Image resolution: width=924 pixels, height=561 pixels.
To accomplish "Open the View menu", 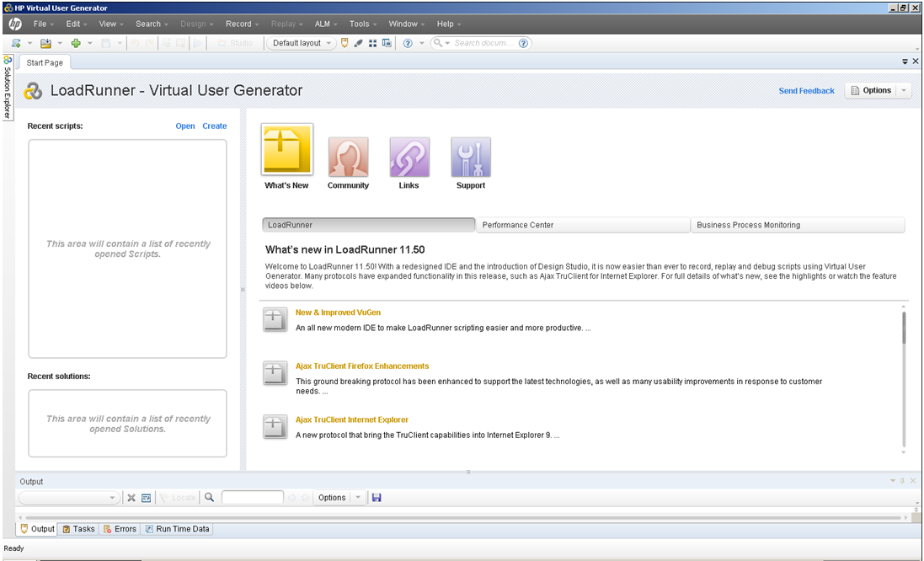I will pos(111,24).
